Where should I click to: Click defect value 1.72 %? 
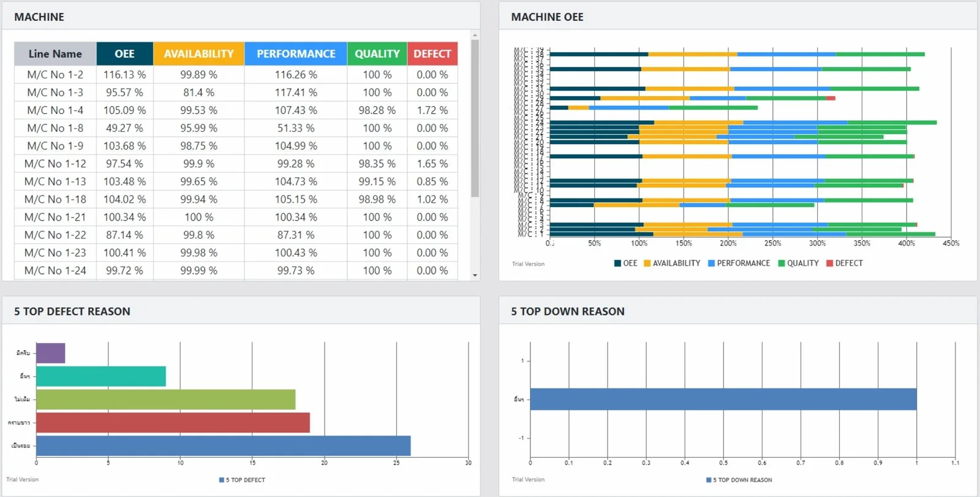[432, 110]
